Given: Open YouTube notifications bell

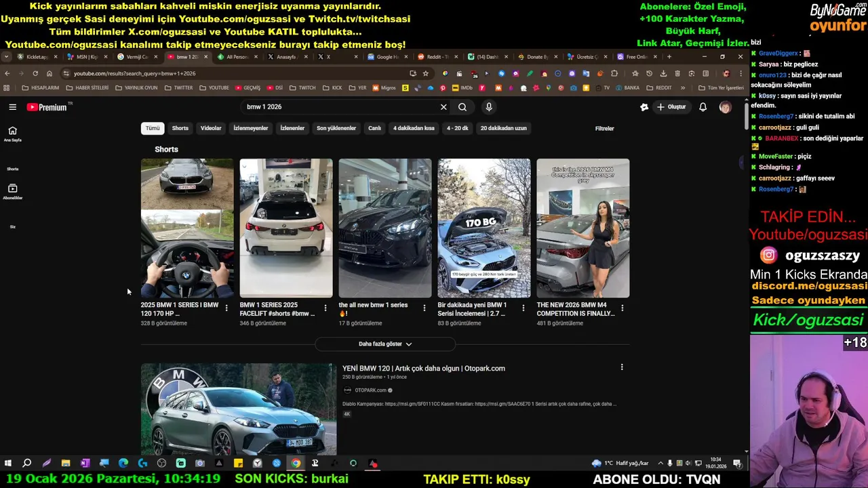Looking at the screenshot, I should 703,107.
